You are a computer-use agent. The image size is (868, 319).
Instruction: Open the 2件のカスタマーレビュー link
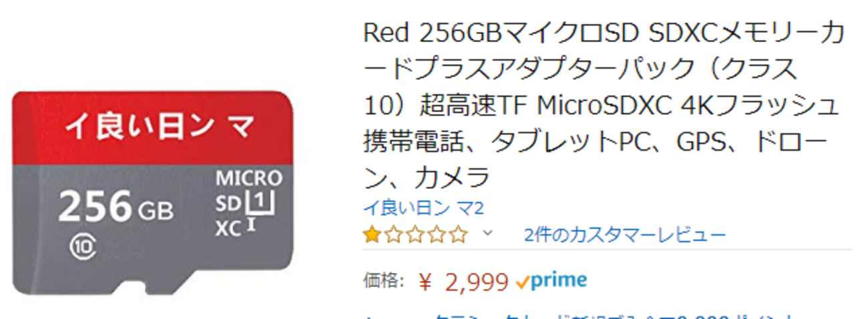click(624, 235)
